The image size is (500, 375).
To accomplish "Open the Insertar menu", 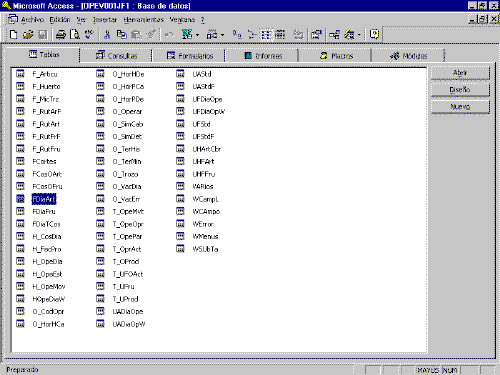I will (x=105, y=20).
